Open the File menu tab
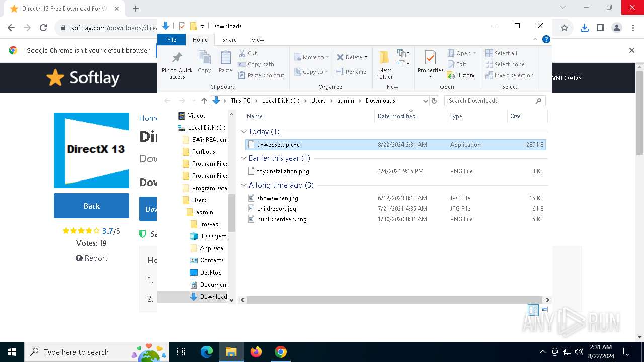 click(172, 40)
